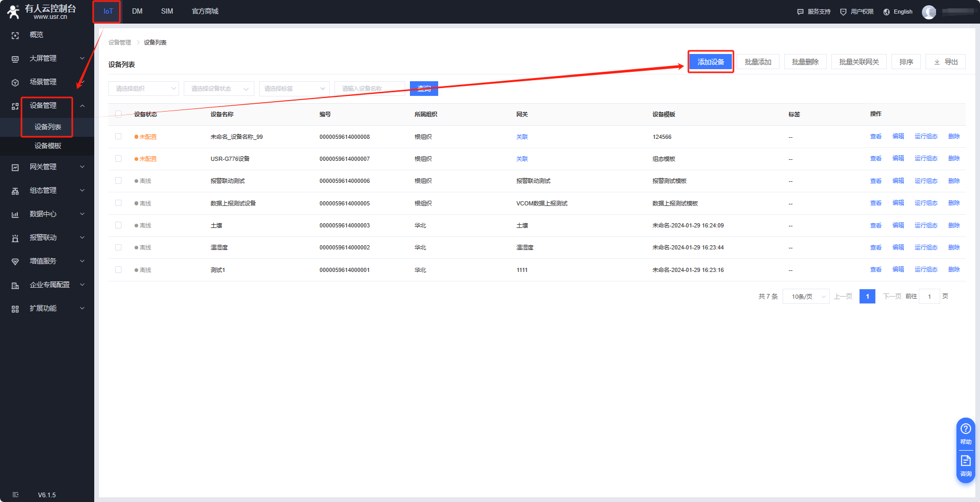Click the Add Device (添加设备) button

pos(710,62)
